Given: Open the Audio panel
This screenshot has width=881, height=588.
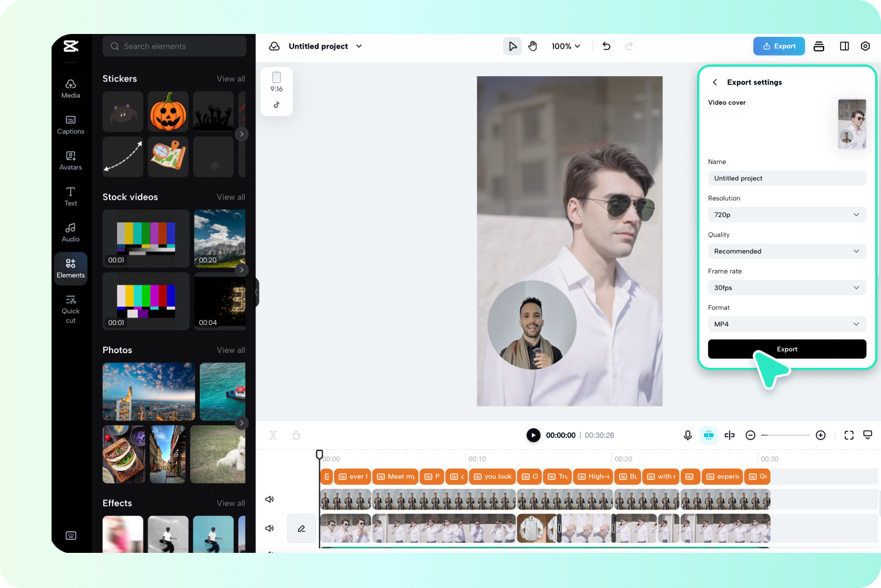Looking at the screenshot, I should (70, 232).
